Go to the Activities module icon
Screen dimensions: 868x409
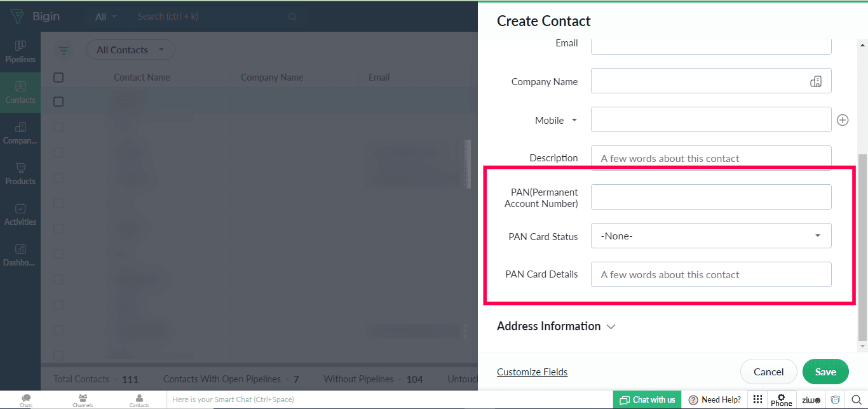20,208
